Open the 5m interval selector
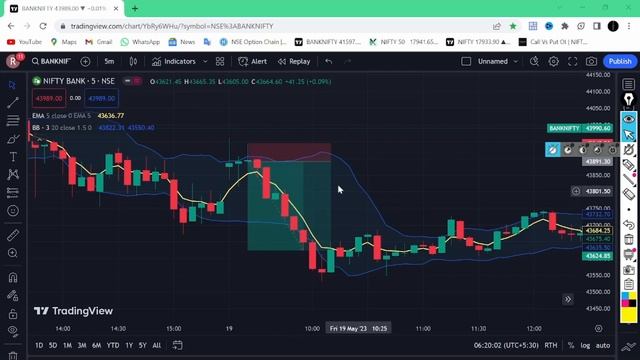This screenshot has width=640, height=360. click(109, 61)
